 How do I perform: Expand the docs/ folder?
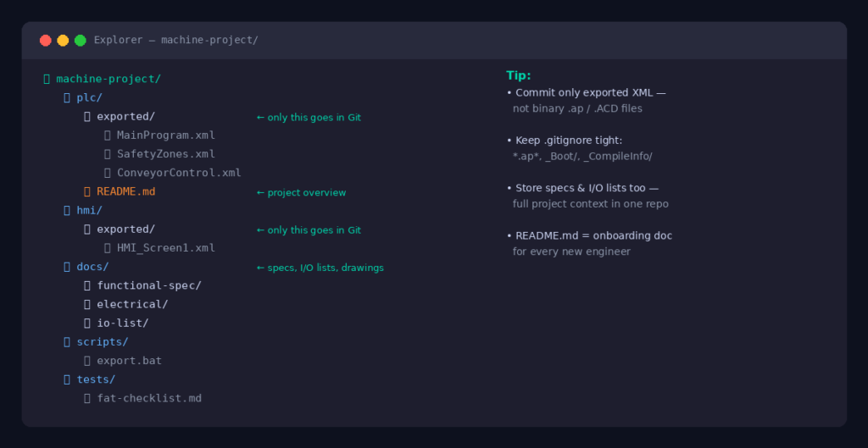(92, 267)
